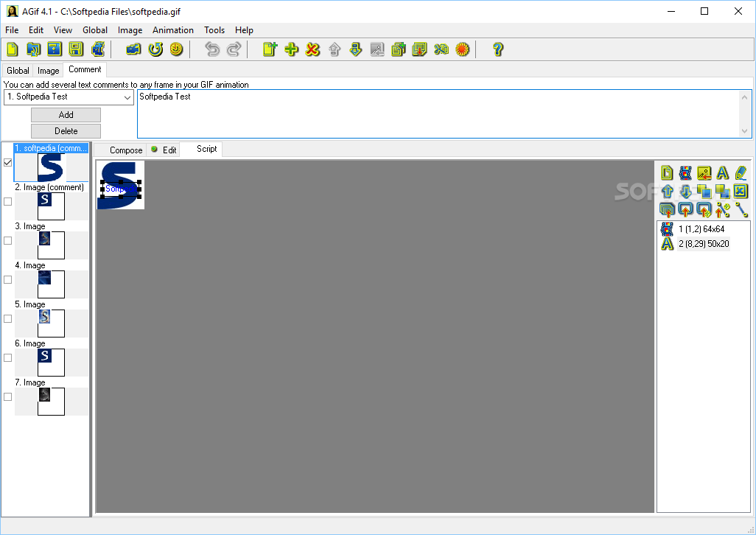Click the blue up arrow in Compose panel
This screenshot has width=756, height=535.
(668, 192)
